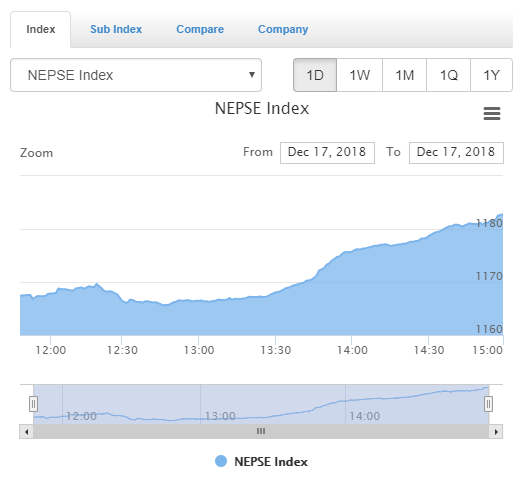The image size is (525, 484).
Task: Click the navigator left scroll arrow
Action: [x=26, y=432]
